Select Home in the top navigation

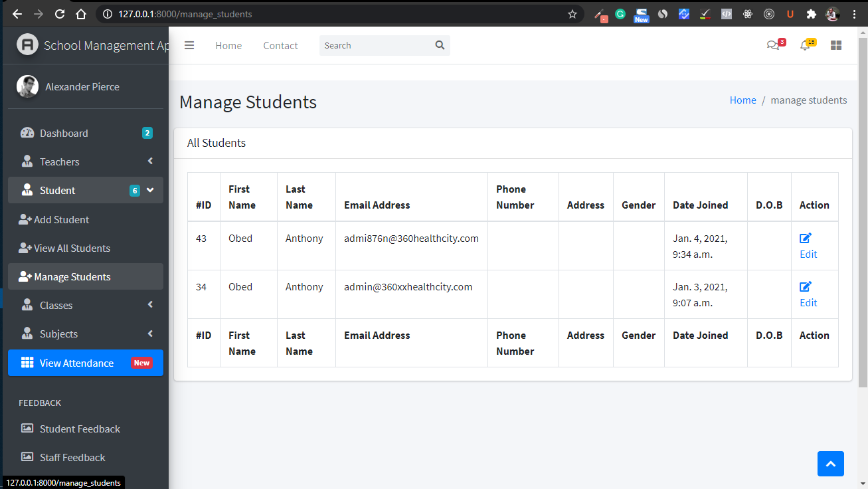point(228,45)
